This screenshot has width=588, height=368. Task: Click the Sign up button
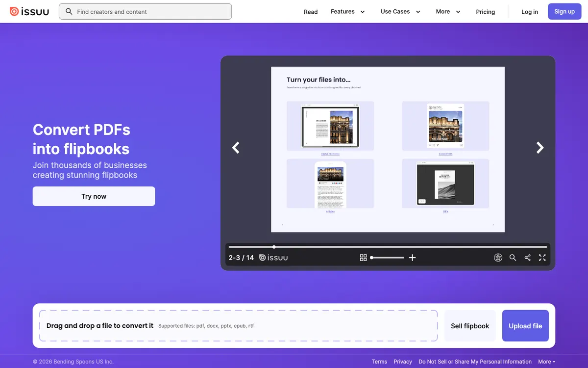[564, 11]
